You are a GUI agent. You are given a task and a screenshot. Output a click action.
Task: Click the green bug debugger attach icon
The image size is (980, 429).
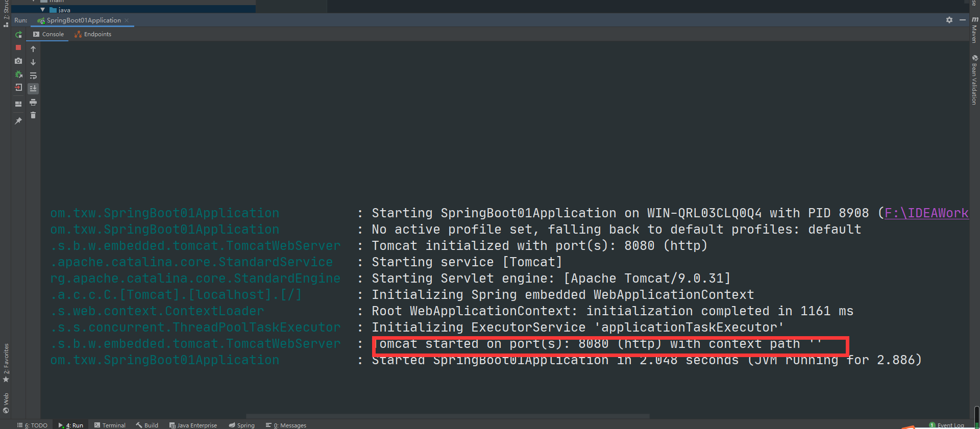[x=18, y=74]
